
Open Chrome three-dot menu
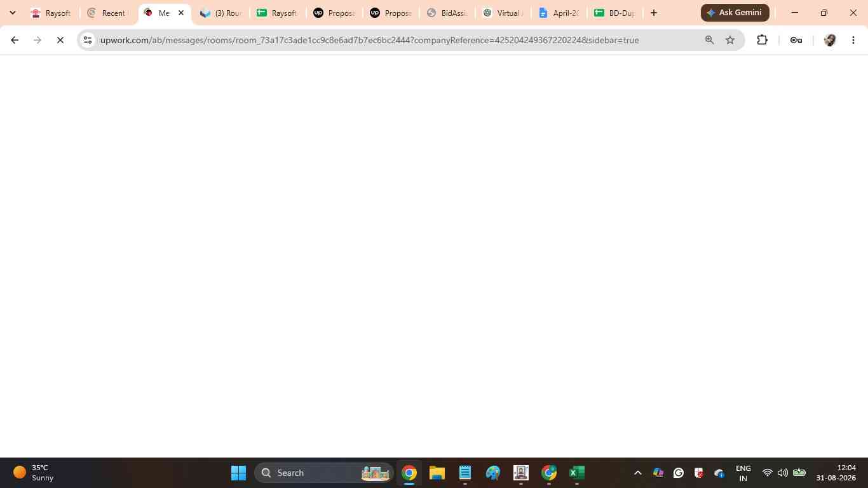[853, 40]
